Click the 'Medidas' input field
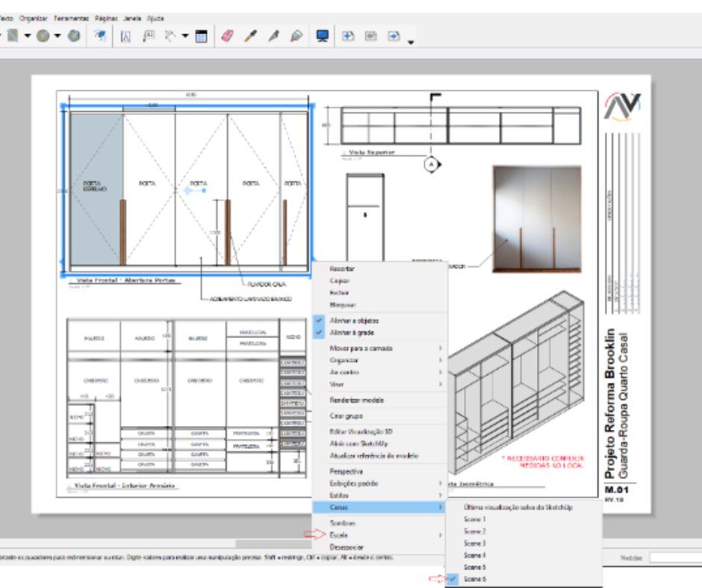The height and width of the screenshot is (588, 702). (x=674, y=557)
